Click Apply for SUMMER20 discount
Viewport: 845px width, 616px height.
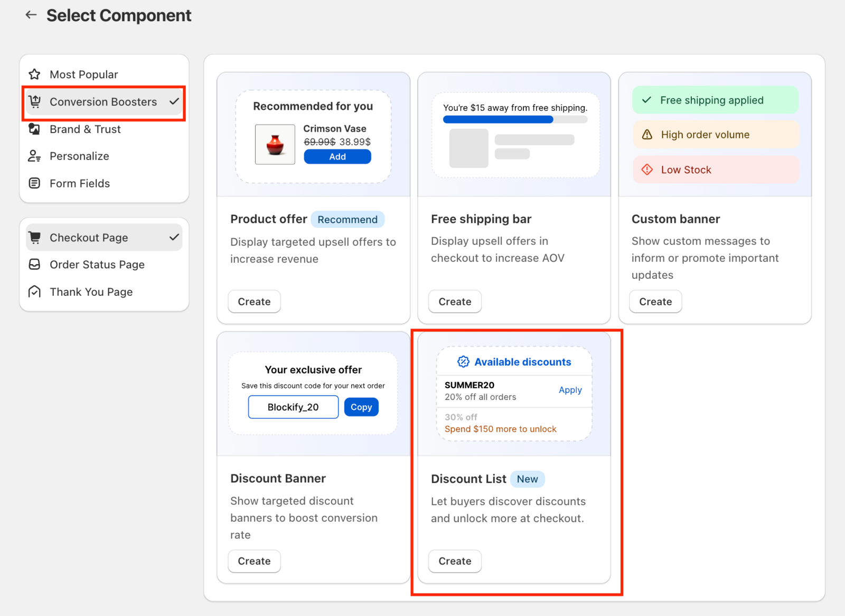click(570, 390)
